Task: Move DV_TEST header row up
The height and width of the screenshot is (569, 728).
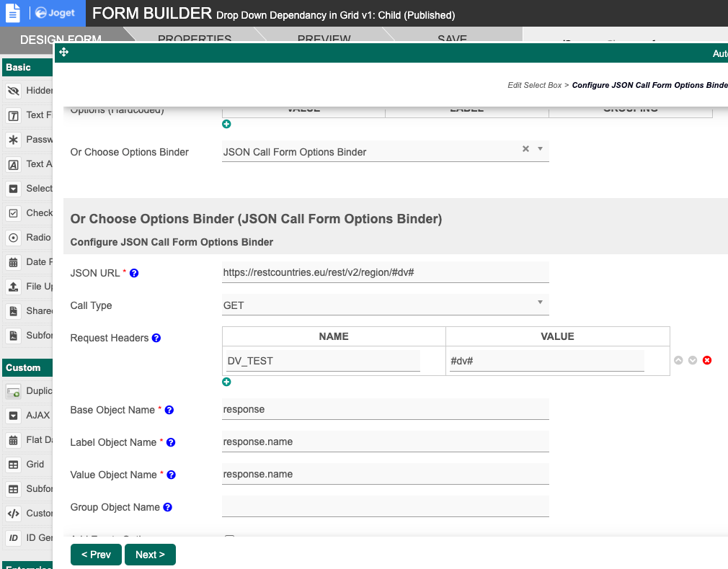Action: (x=678, y=360)
